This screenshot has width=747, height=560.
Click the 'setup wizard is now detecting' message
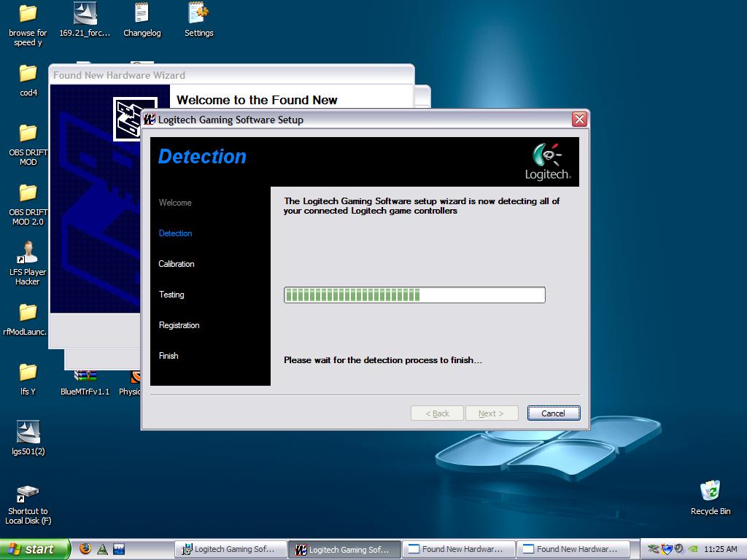pos(422,206)
